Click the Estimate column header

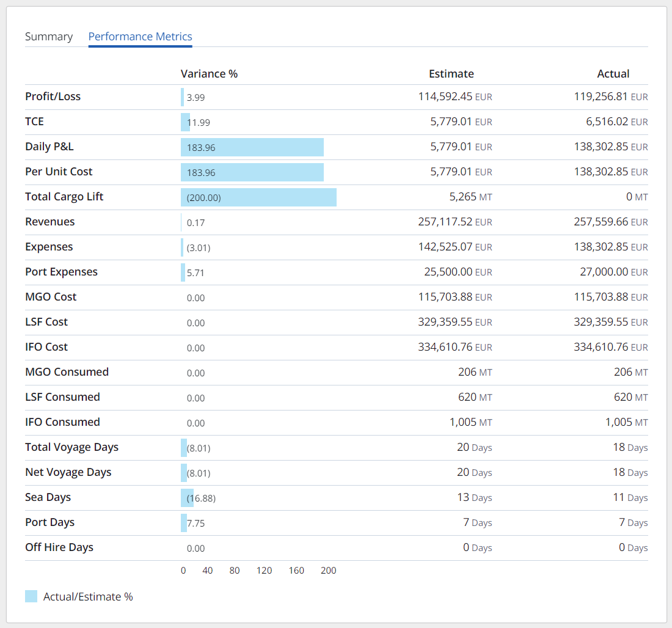(x=451, y=73)
